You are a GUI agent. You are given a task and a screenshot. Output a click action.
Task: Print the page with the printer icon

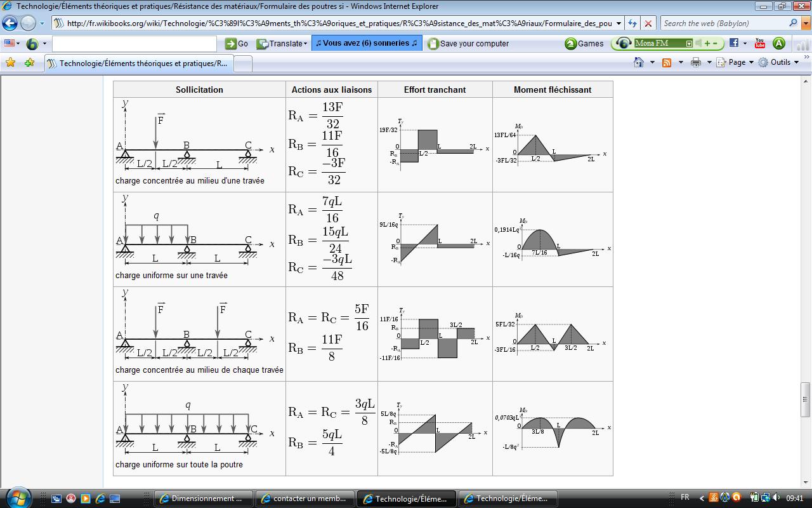point(696,62)
